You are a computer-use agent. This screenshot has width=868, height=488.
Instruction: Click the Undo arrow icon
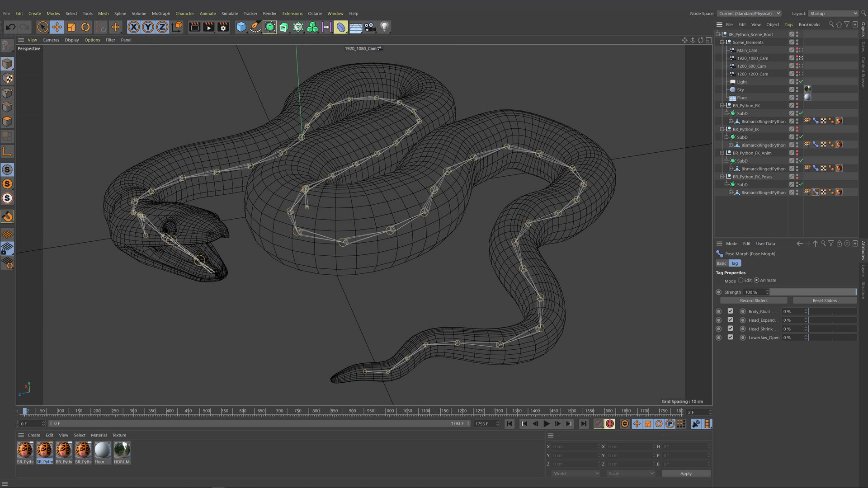coord(10,27)
